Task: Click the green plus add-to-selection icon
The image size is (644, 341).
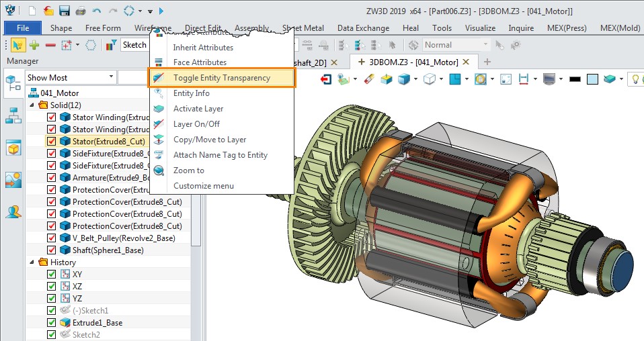Action: (x=34, y=45)
